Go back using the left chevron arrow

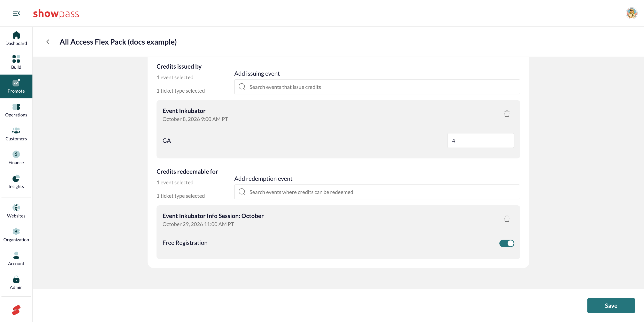click(x=48, y=42)
